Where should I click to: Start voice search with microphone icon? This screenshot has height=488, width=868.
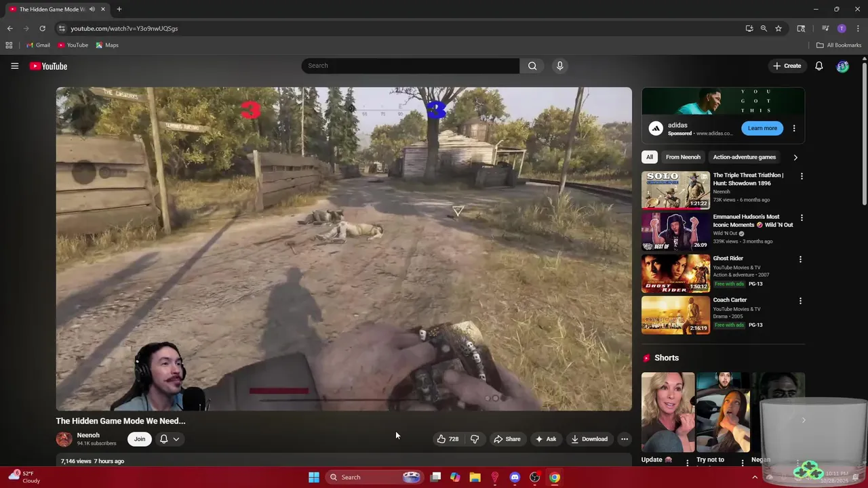(559, 66)
